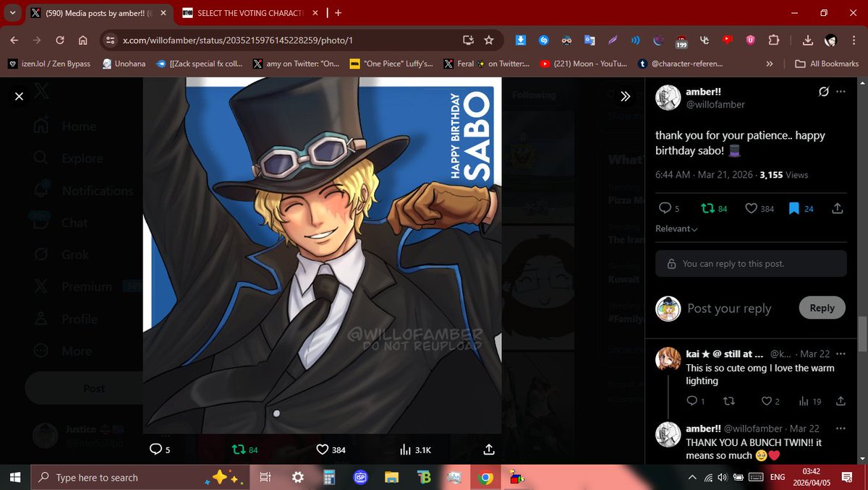
Task: Show more bookmarks with double chevron
Action: [769, 64]
